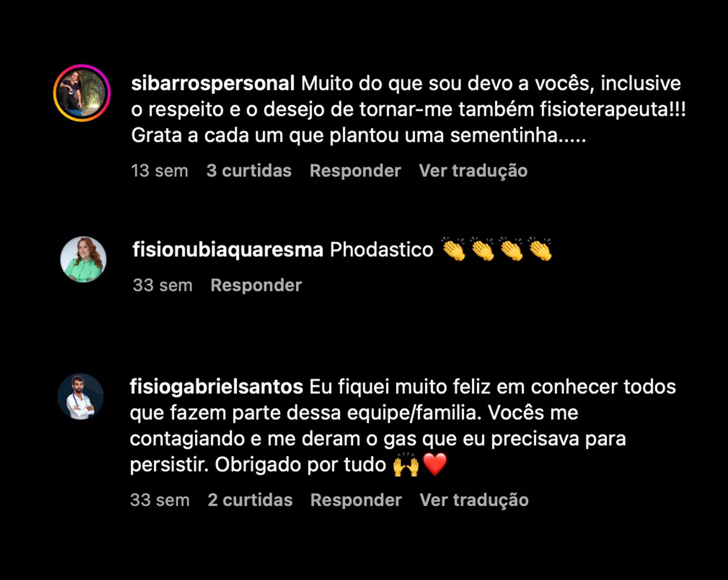Screen dimensions: 728x580
Task: Reply to fisionubiaquaresma's Phodastico comment
Action: 256,285
